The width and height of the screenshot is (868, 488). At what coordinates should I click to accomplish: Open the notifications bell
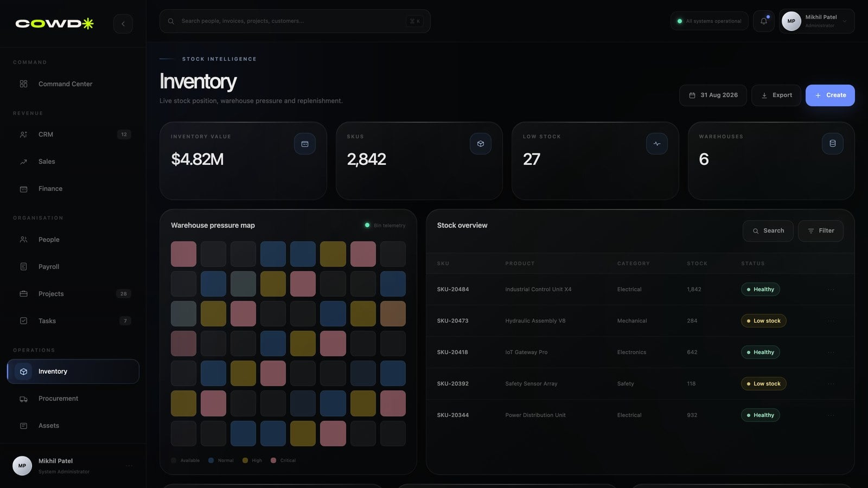[764, 21]
